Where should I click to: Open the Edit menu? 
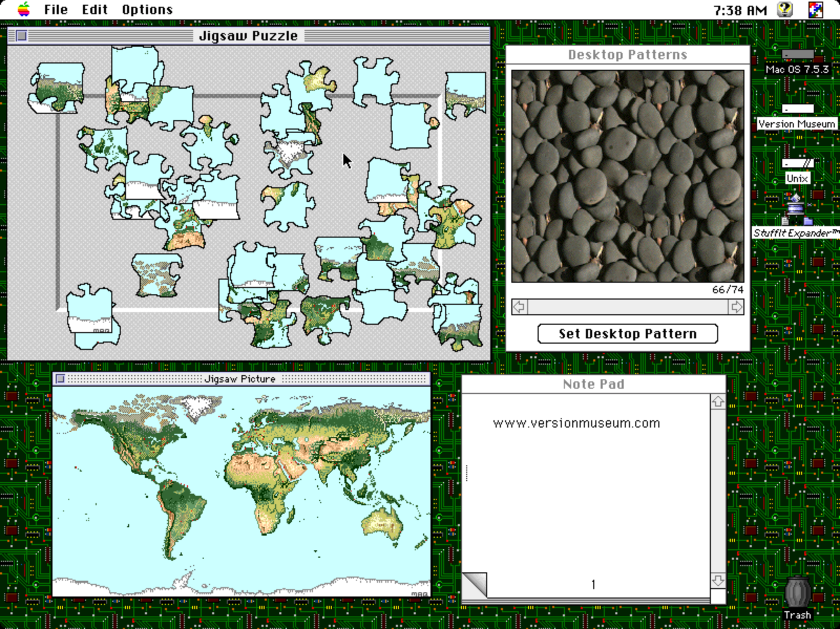(x=94, y=9)
